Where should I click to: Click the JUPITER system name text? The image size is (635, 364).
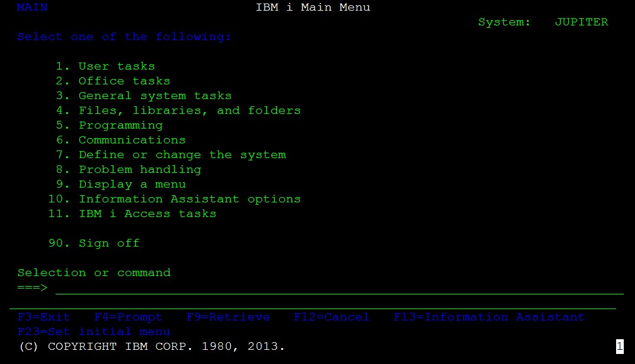(x=581, y=22)
